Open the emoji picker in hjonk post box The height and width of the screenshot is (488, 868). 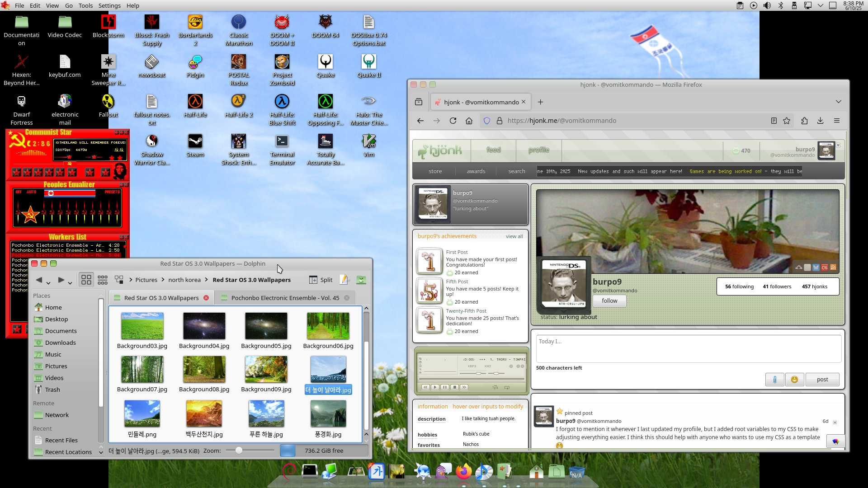click(794, 380)
